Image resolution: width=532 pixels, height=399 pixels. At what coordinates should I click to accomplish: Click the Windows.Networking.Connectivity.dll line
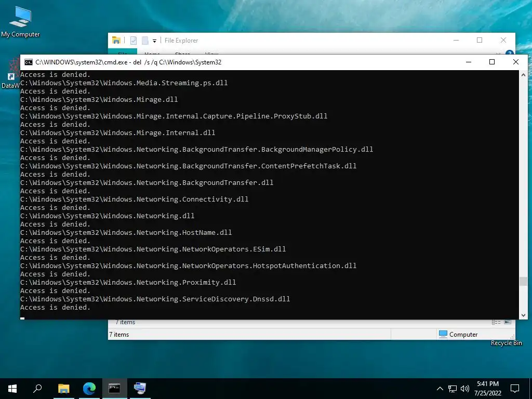tap(135, 199)
